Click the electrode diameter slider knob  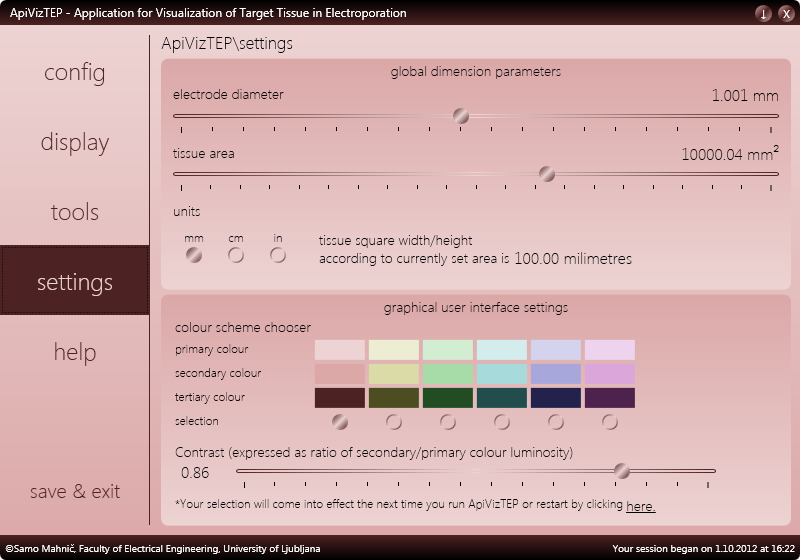tap(461, 116)
